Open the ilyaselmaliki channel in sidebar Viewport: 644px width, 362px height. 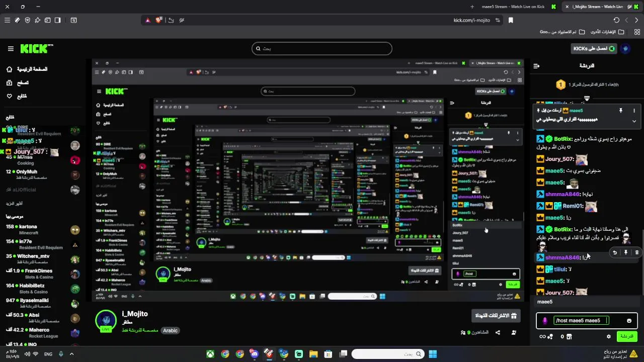(42, 303)
